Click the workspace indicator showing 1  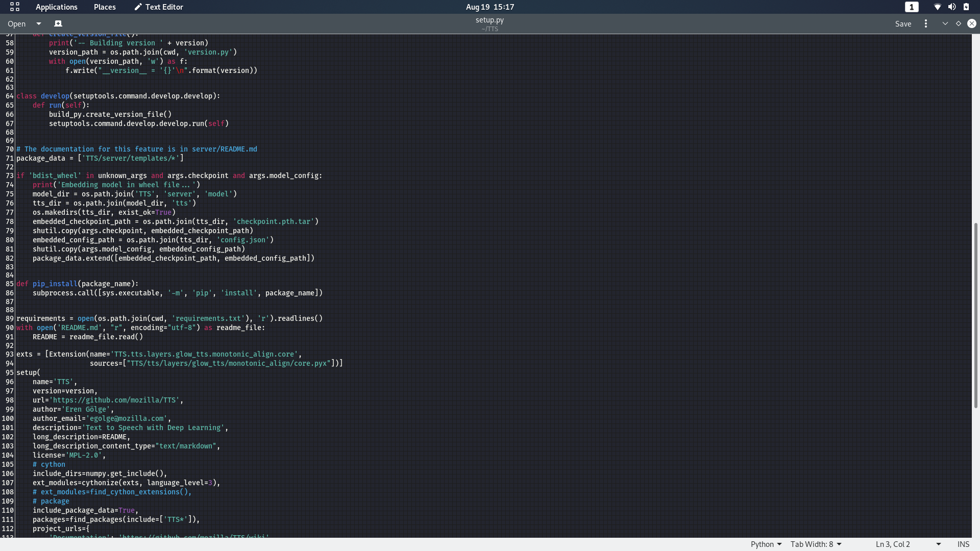point(911,7)
